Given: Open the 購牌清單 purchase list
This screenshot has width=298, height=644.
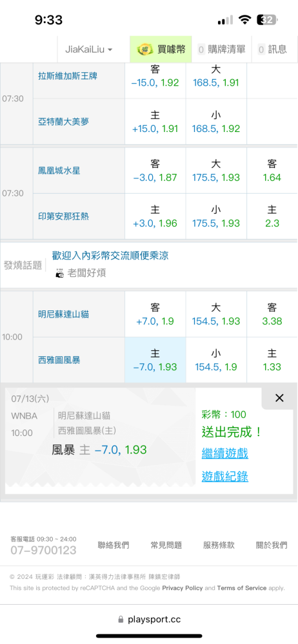Looking at the screenshot, I should tap(222, 50).
